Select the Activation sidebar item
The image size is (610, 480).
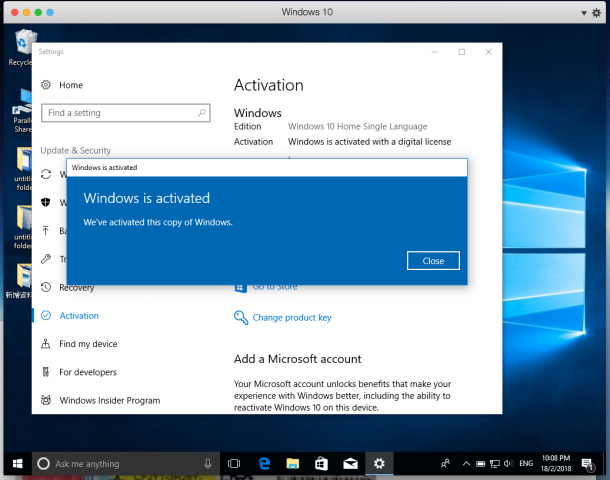pyautogui.click(x=79, y=315)
